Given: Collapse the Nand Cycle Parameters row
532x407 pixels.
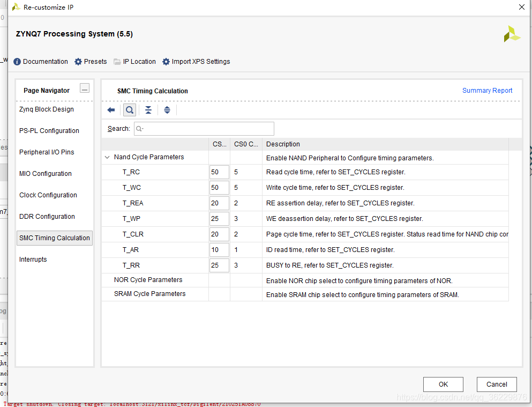Looking at the screenshot, I should [107, 157].
